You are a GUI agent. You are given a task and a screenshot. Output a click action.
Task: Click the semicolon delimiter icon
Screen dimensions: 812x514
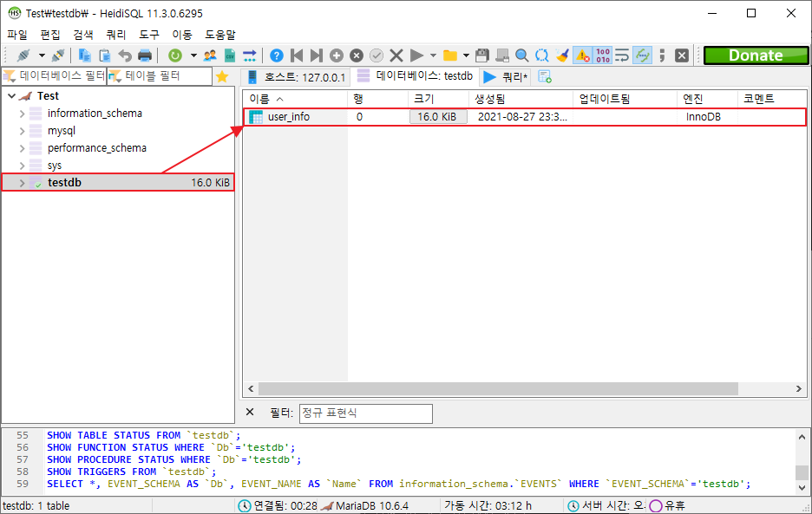click(662, 55)
